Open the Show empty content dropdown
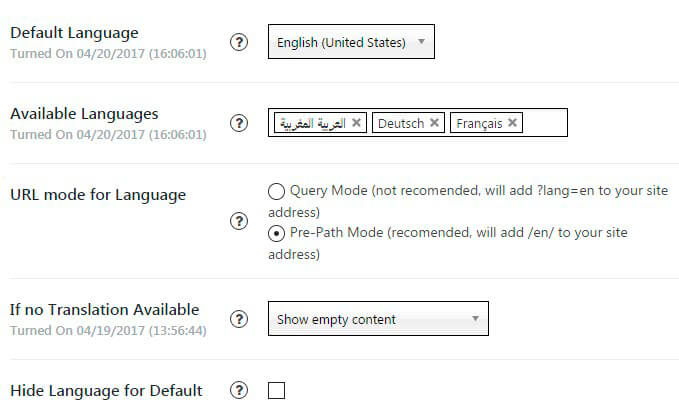The width and height of the screenshot is (679, 418). coord(378,319)
